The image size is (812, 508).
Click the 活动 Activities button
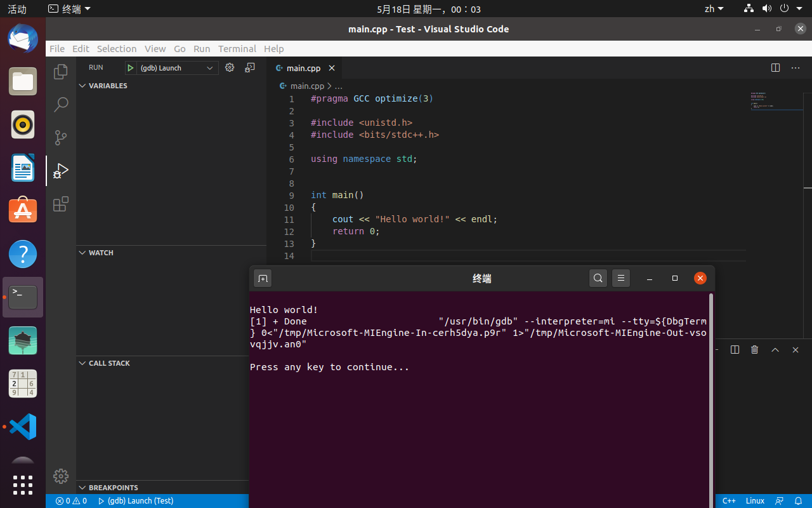(17, 9)
